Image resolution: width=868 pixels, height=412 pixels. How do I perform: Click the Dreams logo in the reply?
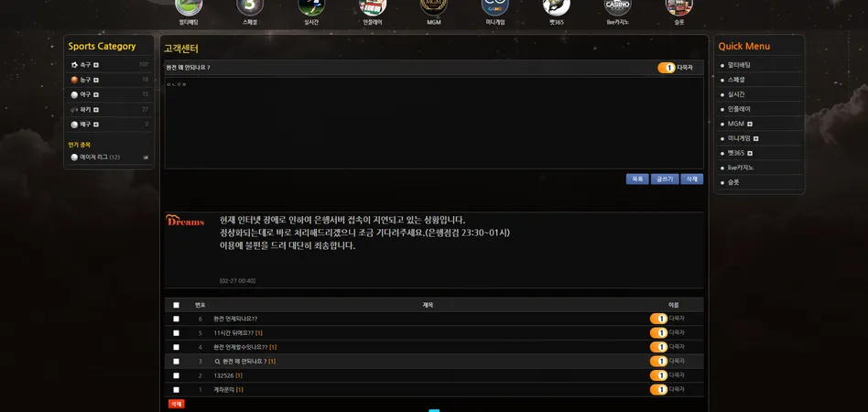pyautogui.click(x=185, y=221)
